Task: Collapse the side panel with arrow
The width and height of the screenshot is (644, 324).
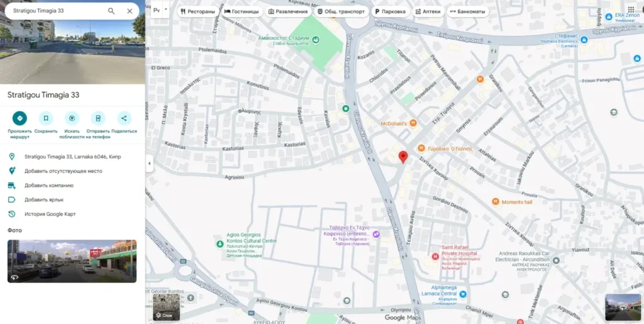Action: pyautogui.click(x=149, y=164)
